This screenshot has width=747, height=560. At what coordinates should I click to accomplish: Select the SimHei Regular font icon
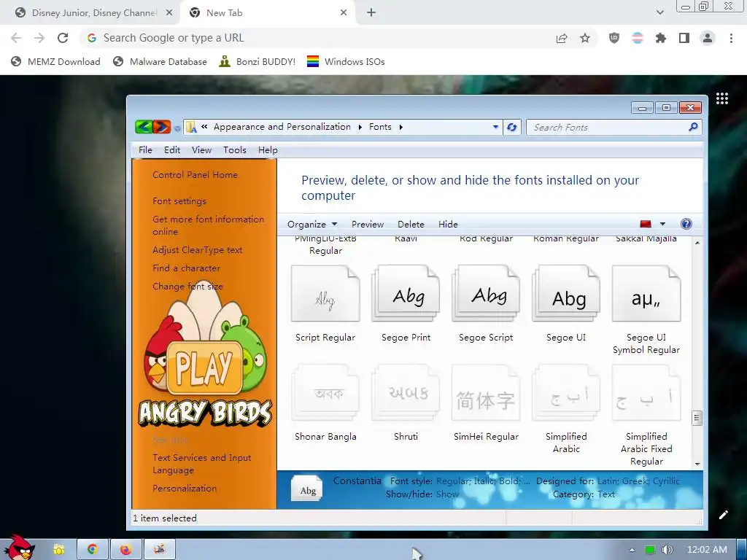[x=486, y=393]
